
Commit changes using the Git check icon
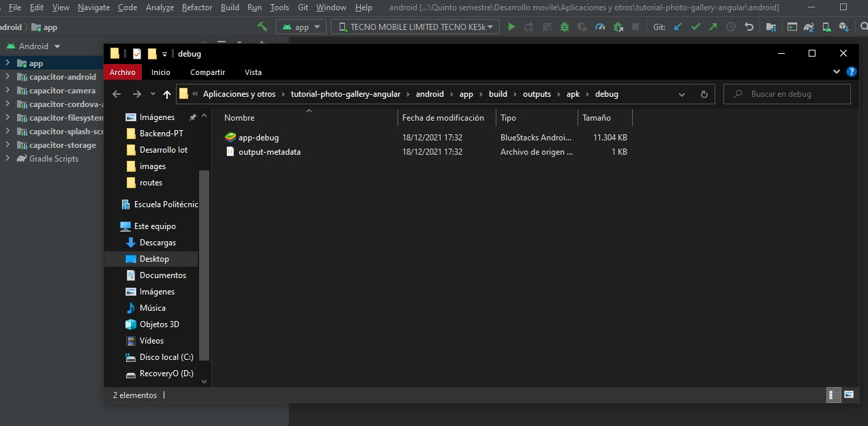(x=695, y=27)
